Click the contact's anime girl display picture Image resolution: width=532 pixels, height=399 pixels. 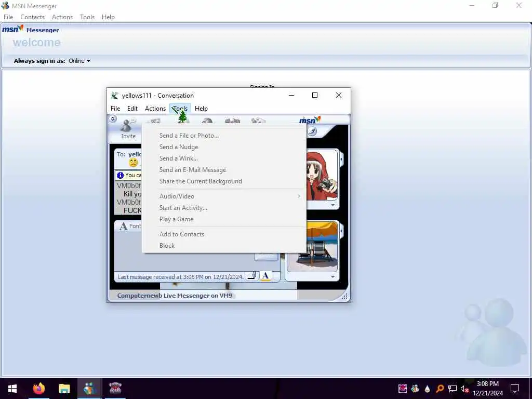(322, 176)
